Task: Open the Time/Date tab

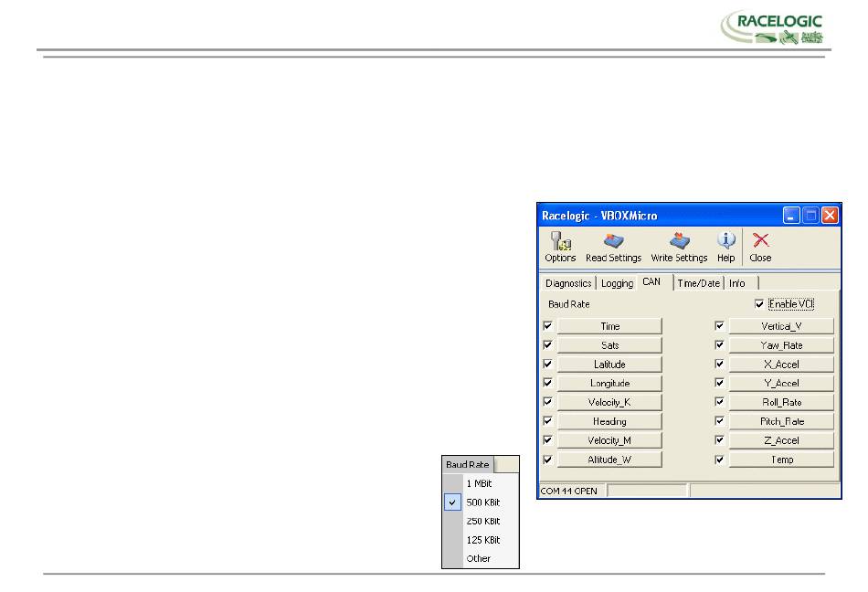Action: tap(698, 283)
